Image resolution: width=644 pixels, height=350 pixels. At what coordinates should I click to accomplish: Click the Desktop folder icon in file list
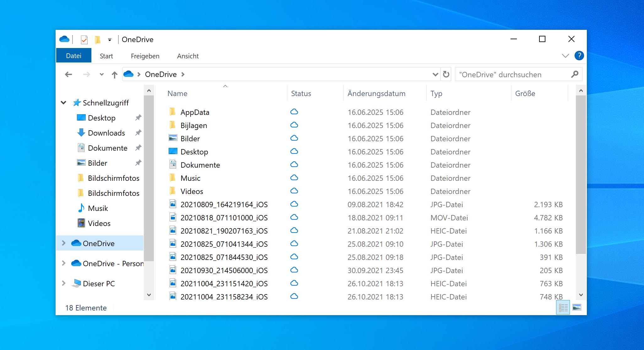[173, 151]
